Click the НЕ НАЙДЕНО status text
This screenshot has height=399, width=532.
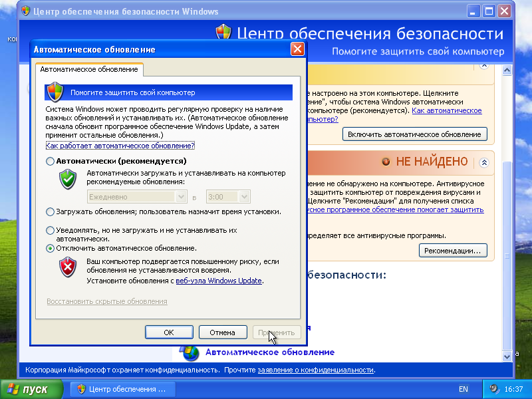click(x=432, y=162)
